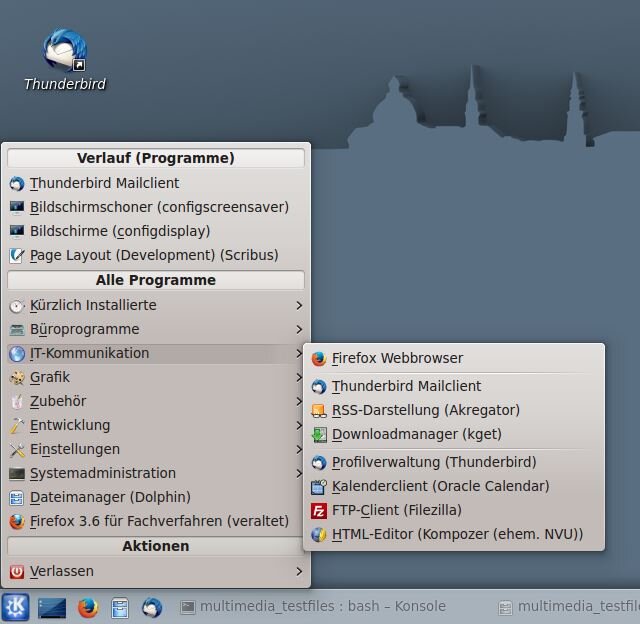Screen dimensions: 640x624
Task: Open HTML-Editor (Kompozer (ehem. NVU))
Action: click(x=454, y=535)
